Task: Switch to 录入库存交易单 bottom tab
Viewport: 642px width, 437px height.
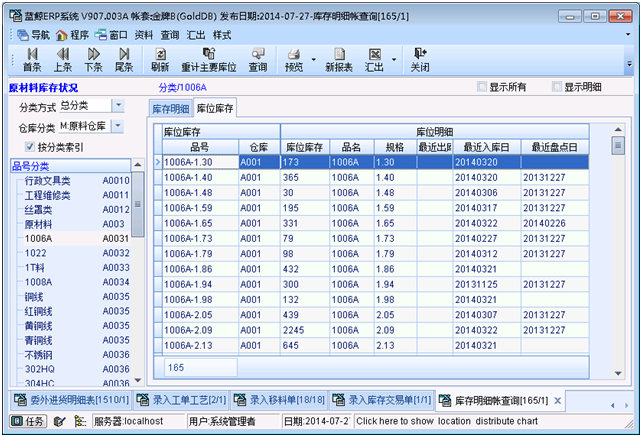Action: [x=382, y=400]
